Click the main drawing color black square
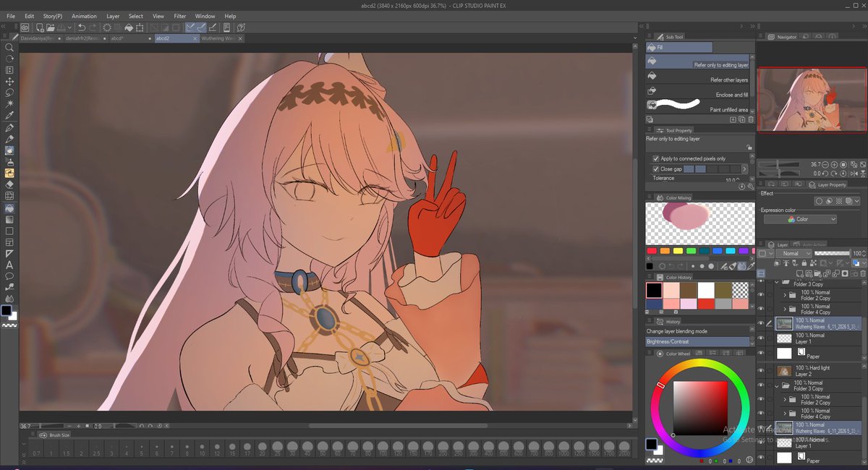The image size is (868, 470). (x=7, y=310)
